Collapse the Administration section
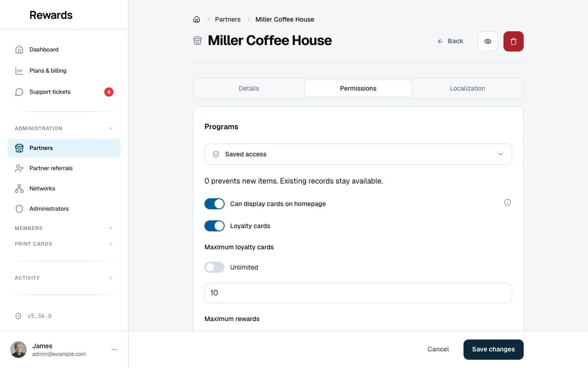This screenshot has width=588, height=368. (x=64, y=128)
